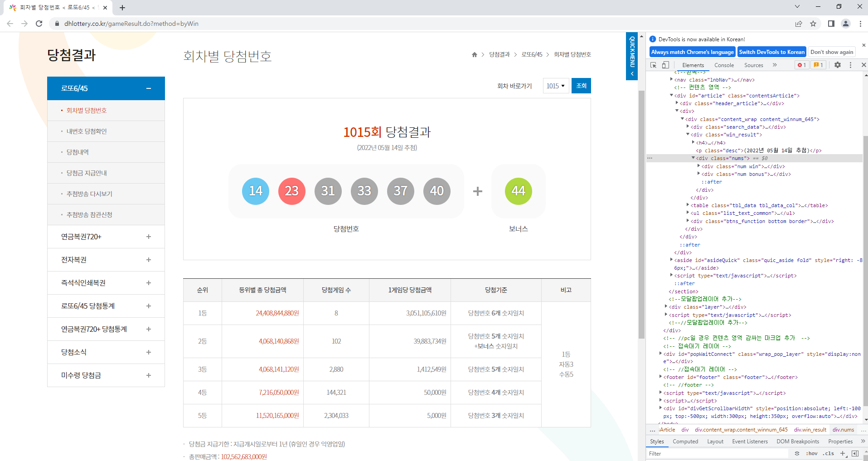Collapse the div id article node

(x=671, y=95)
